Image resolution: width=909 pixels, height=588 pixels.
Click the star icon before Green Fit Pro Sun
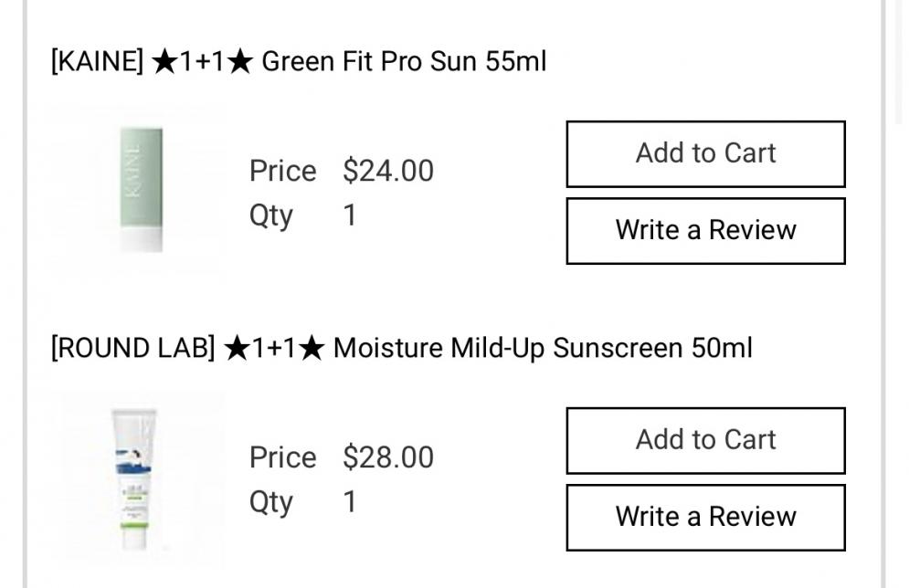[240, 62]
